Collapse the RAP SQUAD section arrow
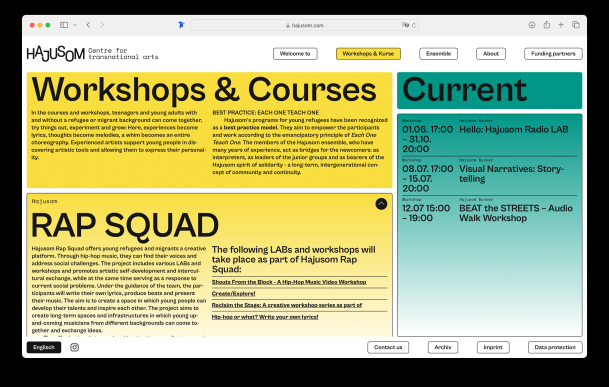This screenshot has height=387, width=609. pyautogui.click(x=381, y=204)
